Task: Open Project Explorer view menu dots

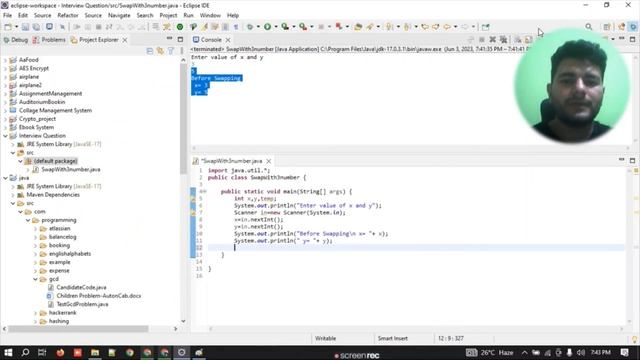Action: 181,51
